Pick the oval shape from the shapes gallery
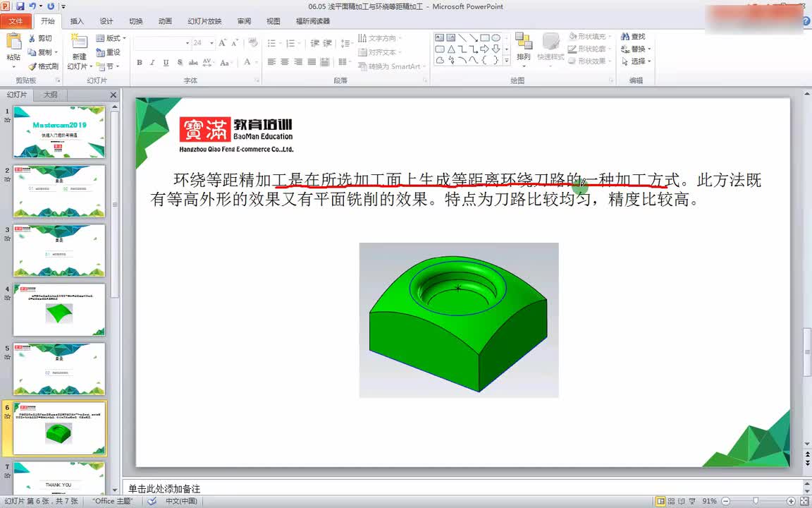The image size is (812, 508). click(x=496, y=38)
